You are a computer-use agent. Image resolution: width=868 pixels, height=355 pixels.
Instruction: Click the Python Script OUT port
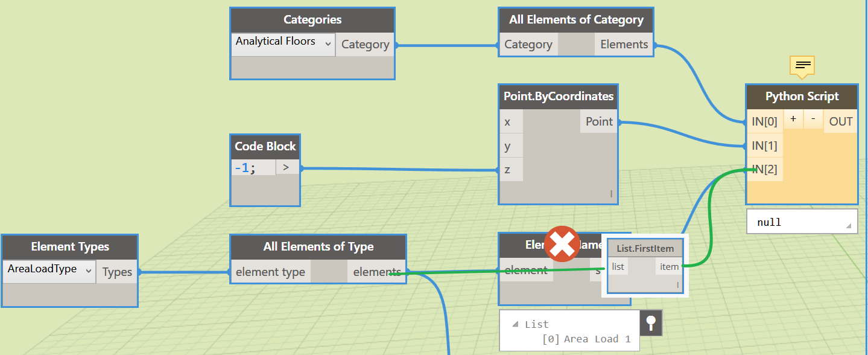point(840,121)
